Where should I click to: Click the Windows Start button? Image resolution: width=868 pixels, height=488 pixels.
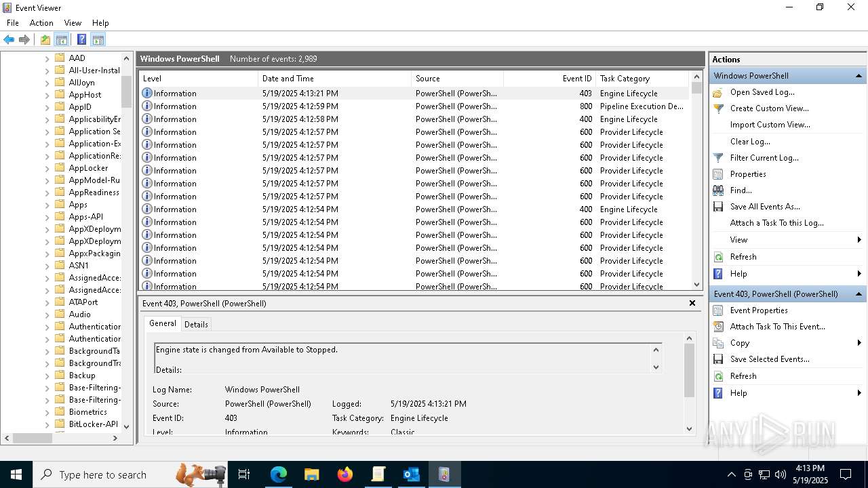point(16,474)
